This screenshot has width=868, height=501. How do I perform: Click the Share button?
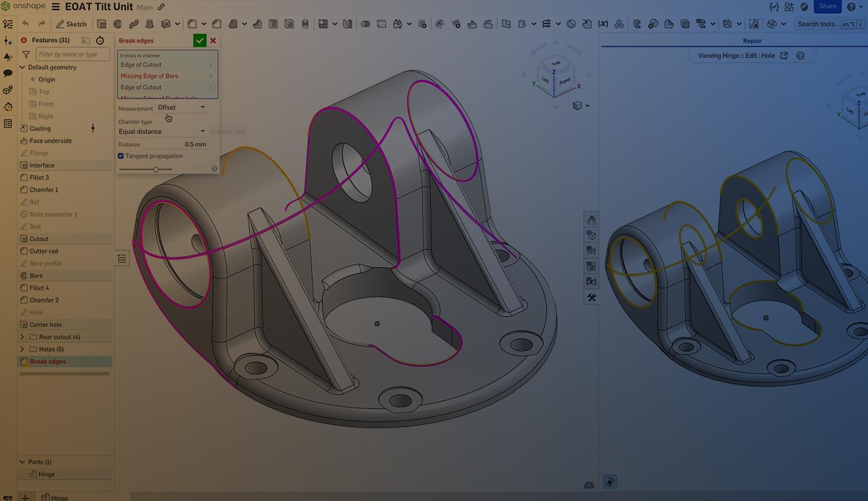827,6
